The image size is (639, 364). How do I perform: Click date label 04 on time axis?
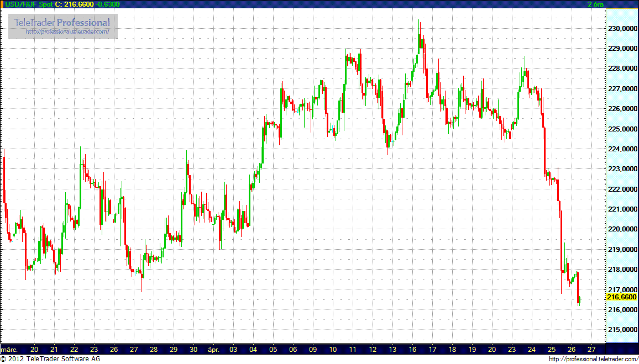pos(254,350)
